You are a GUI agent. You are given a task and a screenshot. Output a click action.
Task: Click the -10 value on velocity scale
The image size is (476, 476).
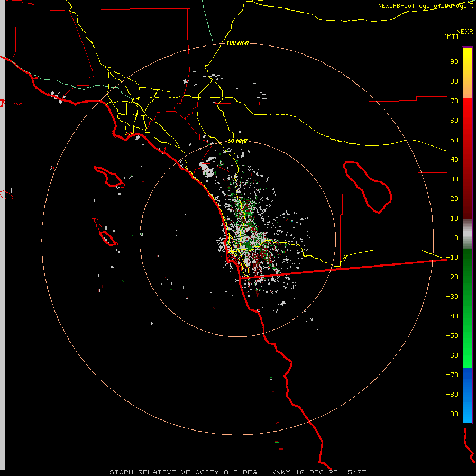click(452, 258)
